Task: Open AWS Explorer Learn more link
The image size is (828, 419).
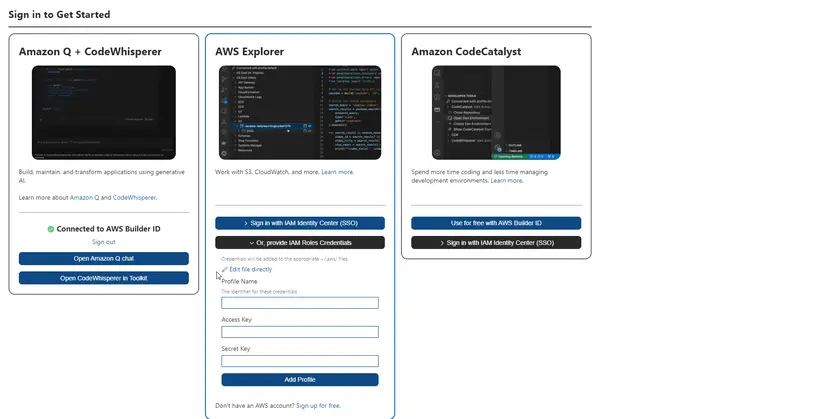Action: pyautogui.click(x=337, y=172)
